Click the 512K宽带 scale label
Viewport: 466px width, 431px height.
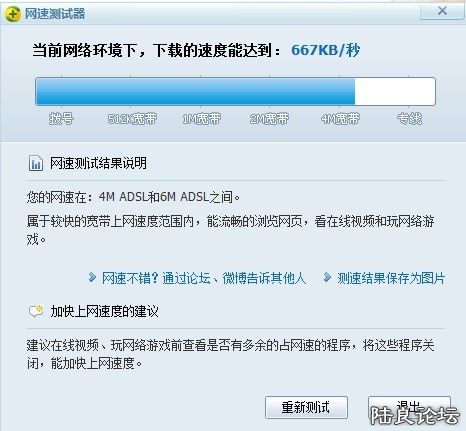coord(132,119)
